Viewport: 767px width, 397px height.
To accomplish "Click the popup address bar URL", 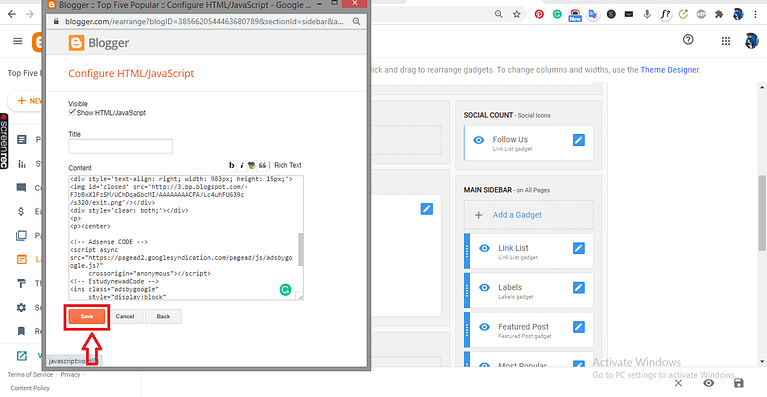I will [x=204, y=22].
